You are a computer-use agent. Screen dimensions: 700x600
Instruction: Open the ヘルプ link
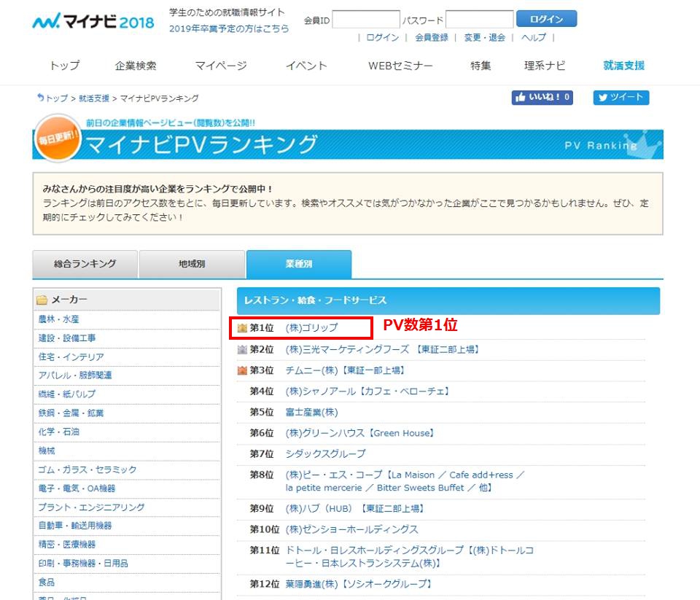tap(534, 37)
